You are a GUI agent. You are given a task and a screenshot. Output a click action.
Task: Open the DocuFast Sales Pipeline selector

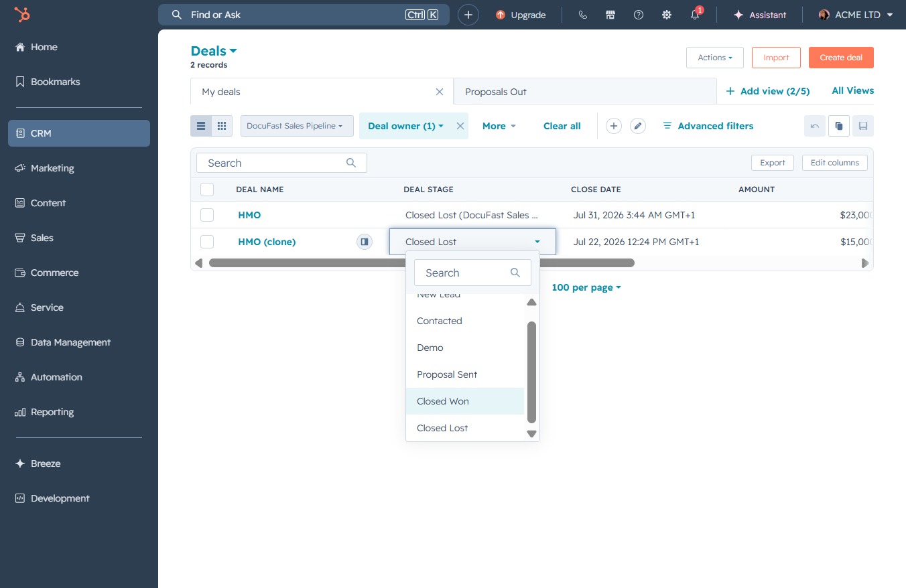[297, 126]
